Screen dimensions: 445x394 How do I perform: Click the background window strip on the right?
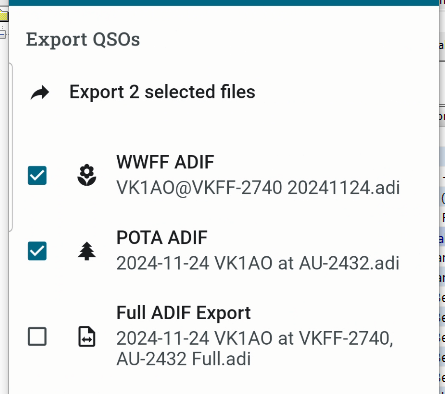[x=442, y=200]
